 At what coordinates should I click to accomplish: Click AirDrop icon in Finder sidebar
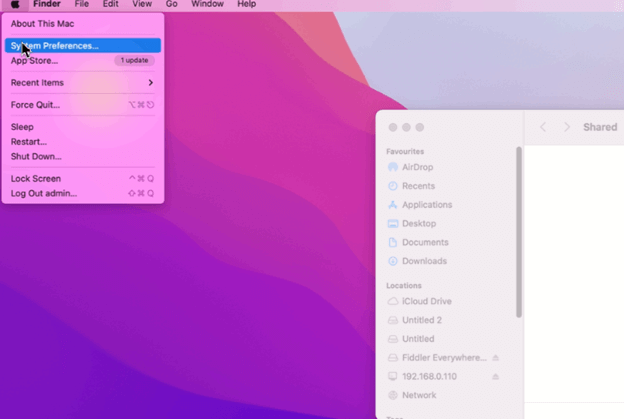(x=393, y=167)
